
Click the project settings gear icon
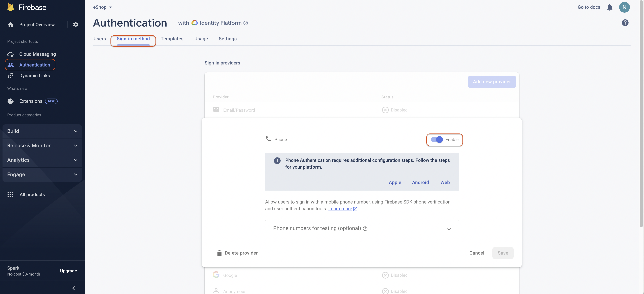tap(76, 25)
